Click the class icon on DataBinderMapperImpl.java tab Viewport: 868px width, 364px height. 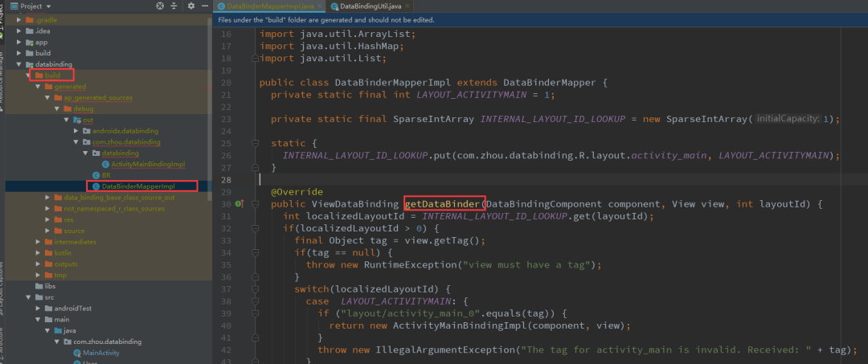[x=222, y=6]
